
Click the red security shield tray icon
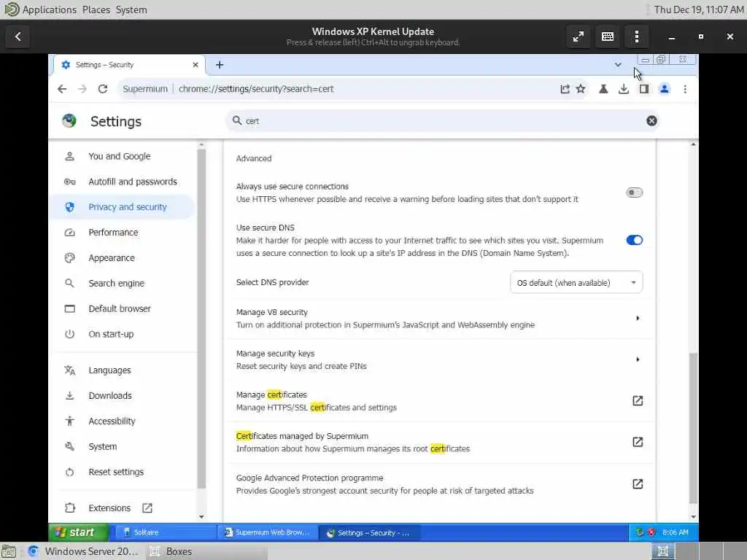(x=651, y=532)
